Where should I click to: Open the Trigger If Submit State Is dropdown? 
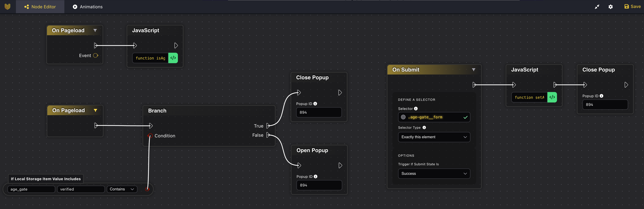pos(434,173)
